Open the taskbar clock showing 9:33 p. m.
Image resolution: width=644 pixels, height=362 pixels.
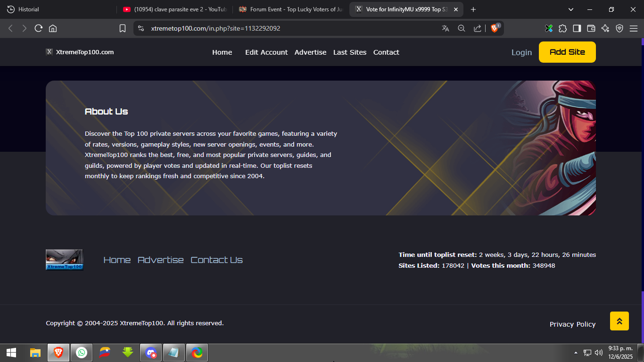[620, 353]
